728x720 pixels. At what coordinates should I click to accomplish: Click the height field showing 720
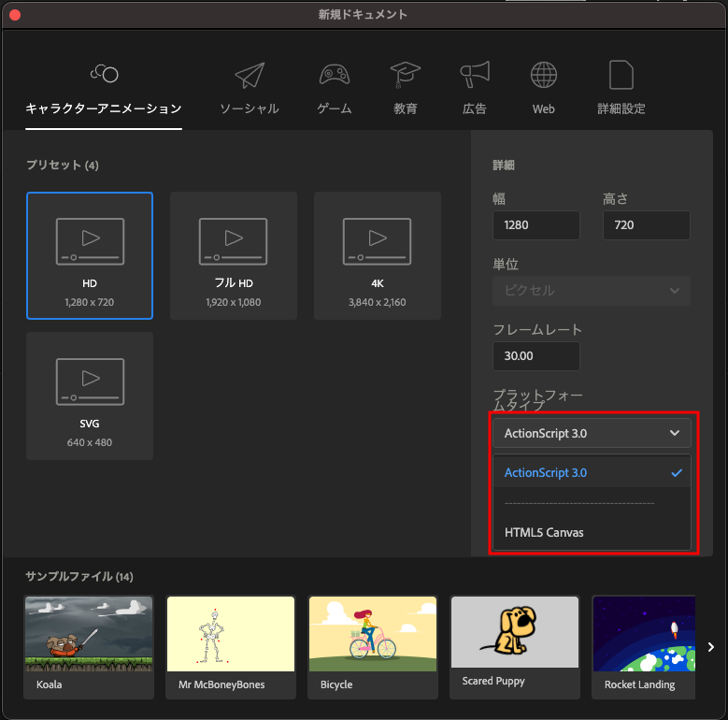647,225
